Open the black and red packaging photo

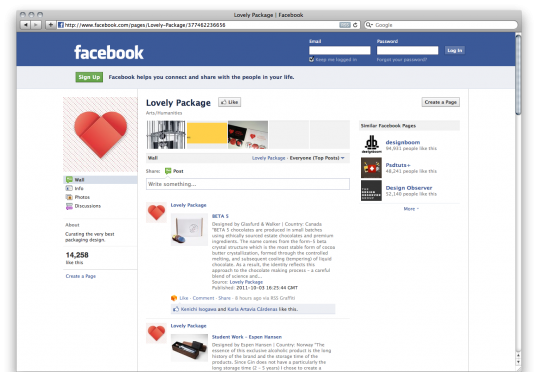(x=248, y=135)
